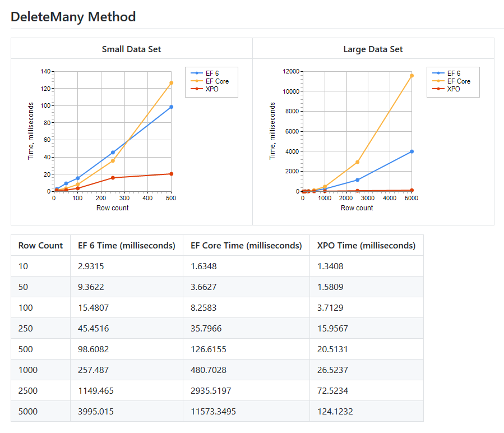Image resolution: width=504 pixels, height=433 pixels.
Task: Click EF 6 data point at 2500 rows
Action: click(x=358, y=180)
